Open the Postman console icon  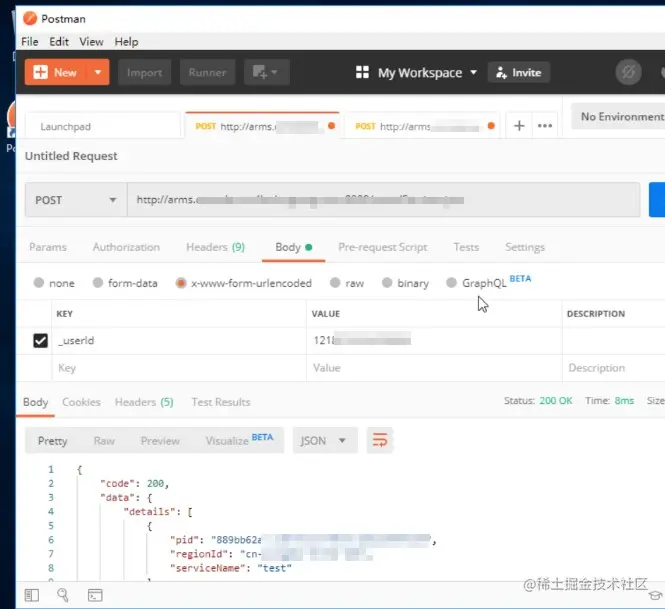(x=95, y=595)
